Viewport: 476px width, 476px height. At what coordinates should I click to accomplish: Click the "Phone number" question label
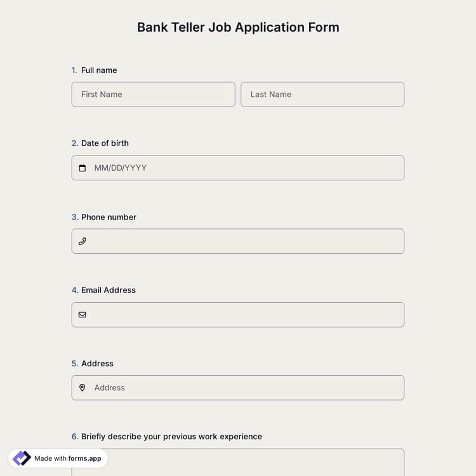pyautogui.click(x=109, y=217)
